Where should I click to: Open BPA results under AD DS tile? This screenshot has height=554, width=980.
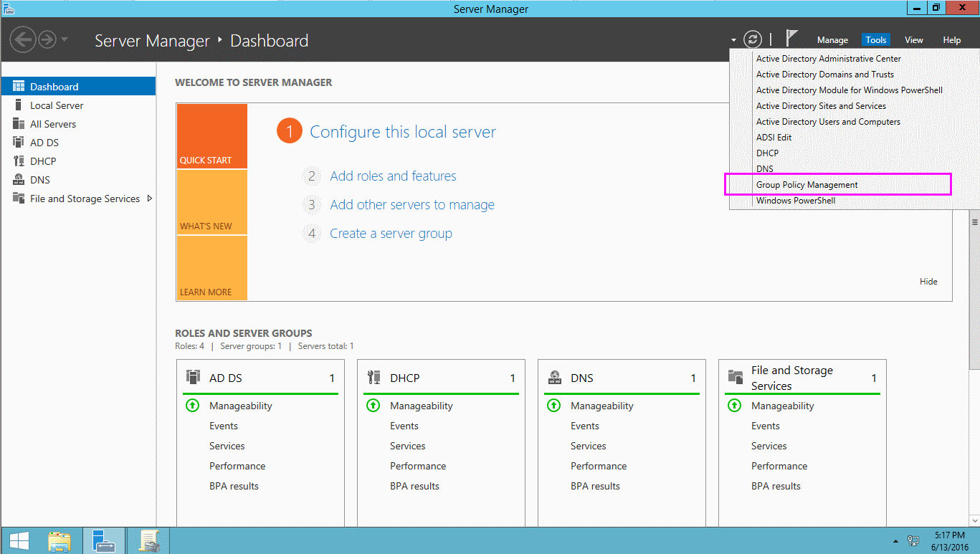click(234, 486)
